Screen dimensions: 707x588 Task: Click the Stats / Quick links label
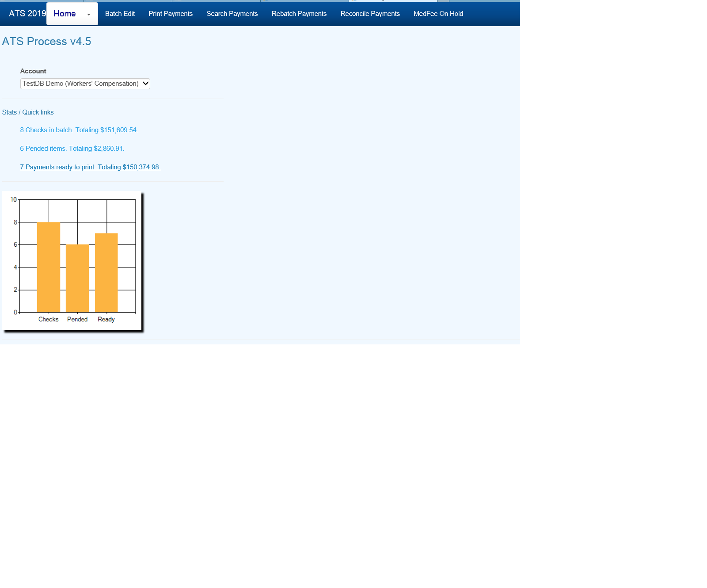click(28, 112)
